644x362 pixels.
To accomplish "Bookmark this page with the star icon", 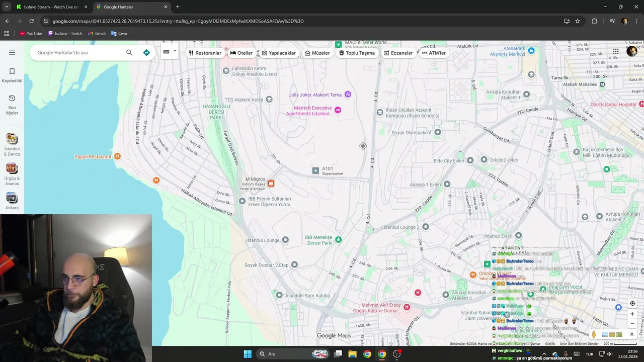I will click(578, 21).
